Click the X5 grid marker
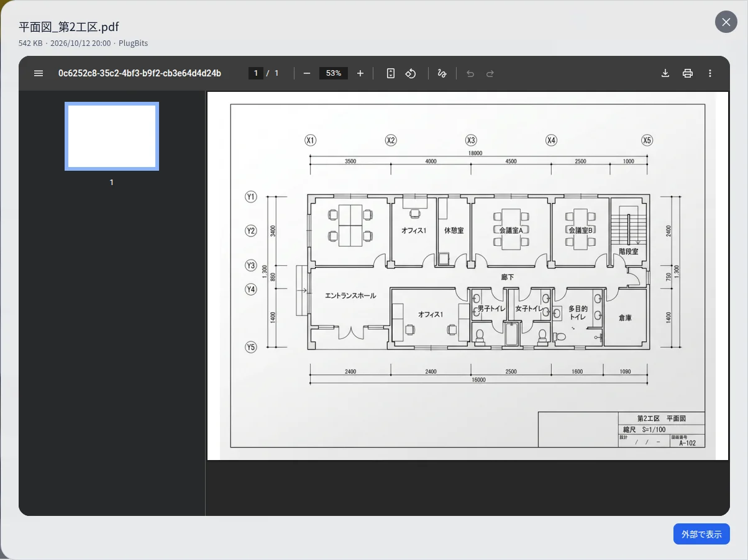 pos(647,140)
